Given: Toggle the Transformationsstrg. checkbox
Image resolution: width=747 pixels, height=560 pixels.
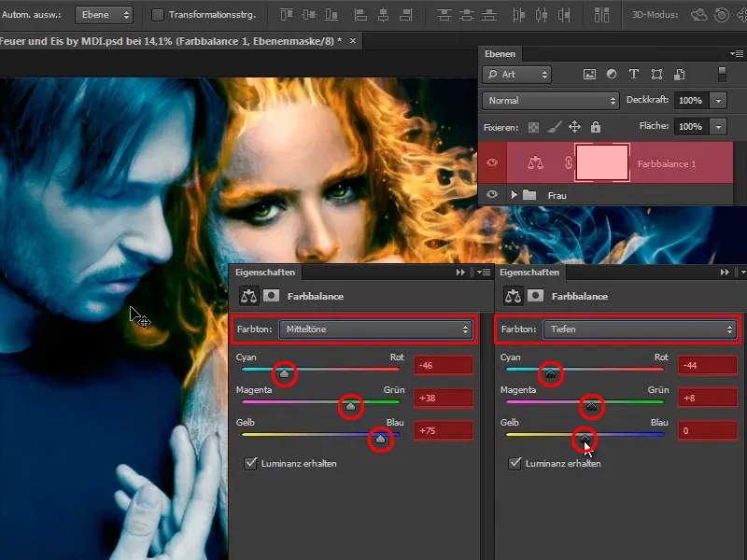Looking at the screenshot, I should point(157,15).
